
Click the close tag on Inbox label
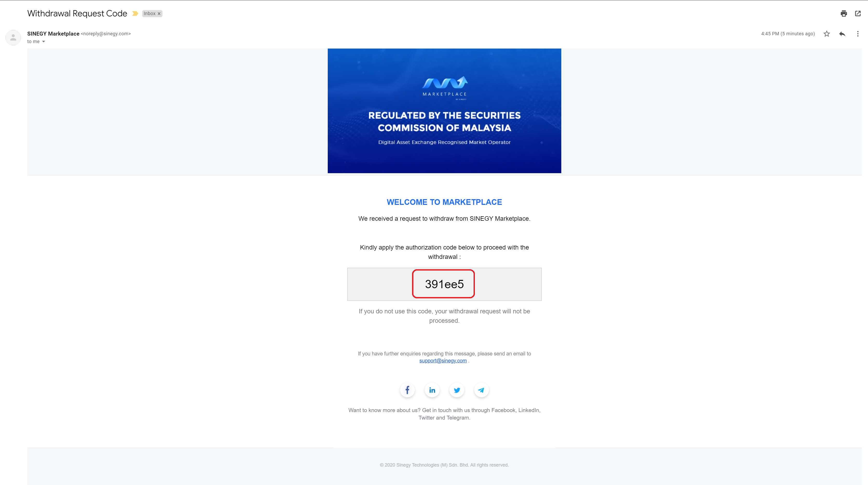159,13
